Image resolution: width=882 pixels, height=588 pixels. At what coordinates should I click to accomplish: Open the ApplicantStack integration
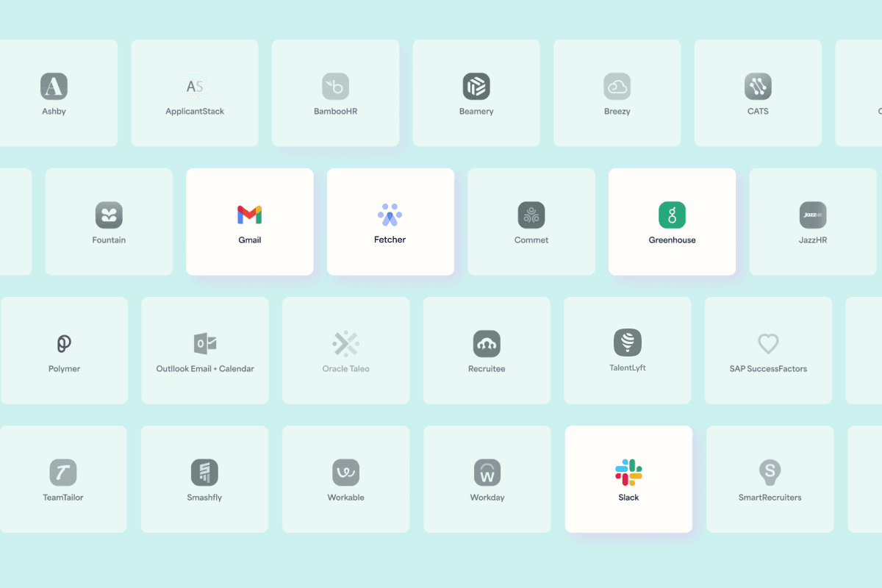(194, 84)
